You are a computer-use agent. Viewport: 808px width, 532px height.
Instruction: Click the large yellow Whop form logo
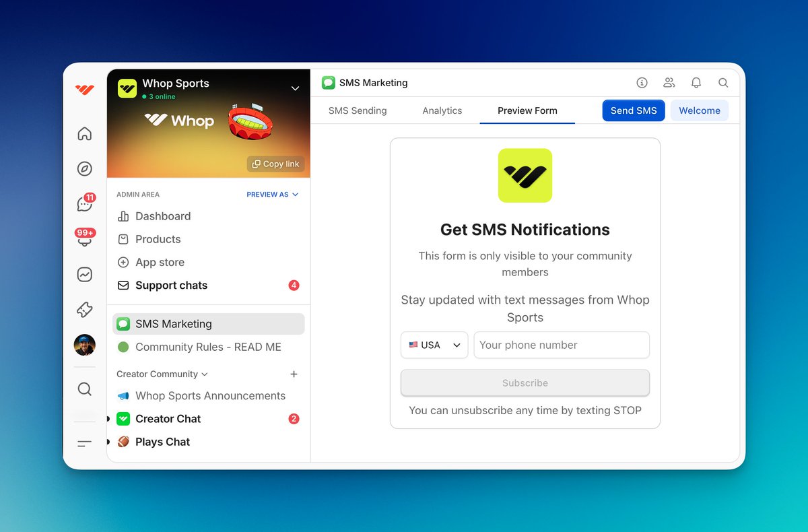[525, 176]
